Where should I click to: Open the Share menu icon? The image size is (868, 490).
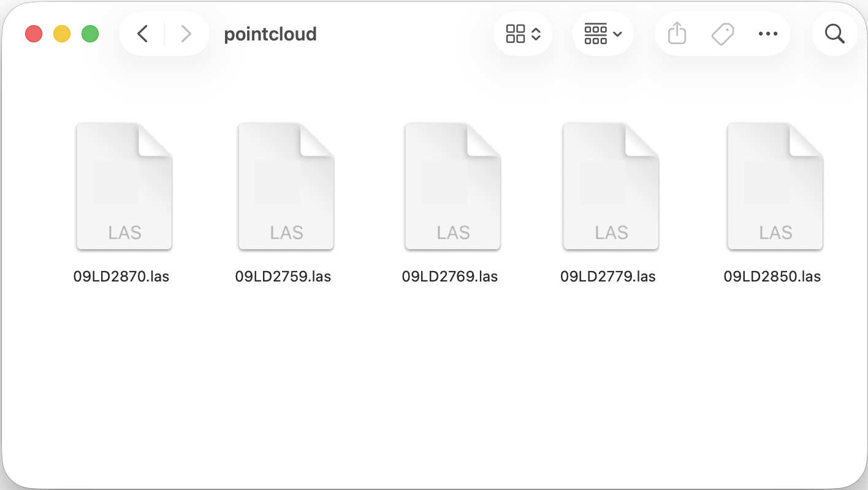click(x=677, y=34)
